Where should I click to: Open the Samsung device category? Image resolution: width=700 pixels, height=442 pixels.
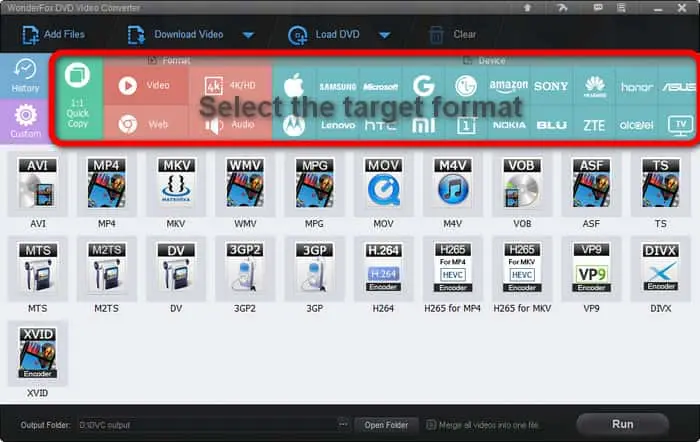(x=338, y=86)
